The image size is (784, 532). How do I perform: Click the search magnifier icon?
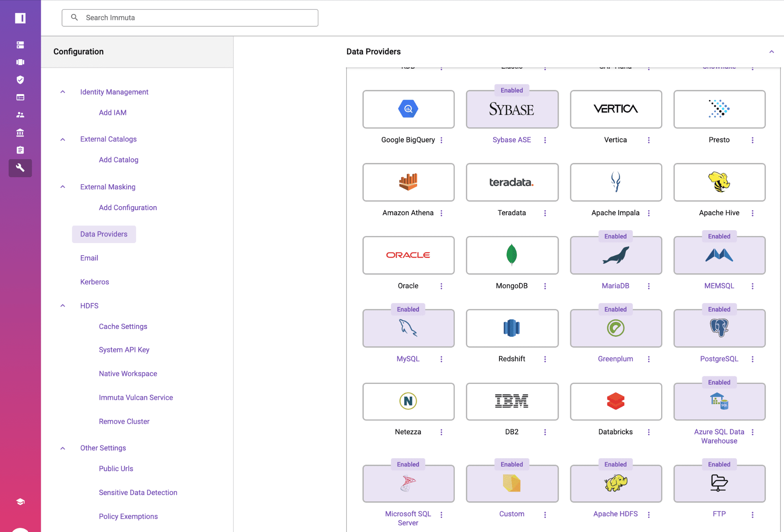74,18
